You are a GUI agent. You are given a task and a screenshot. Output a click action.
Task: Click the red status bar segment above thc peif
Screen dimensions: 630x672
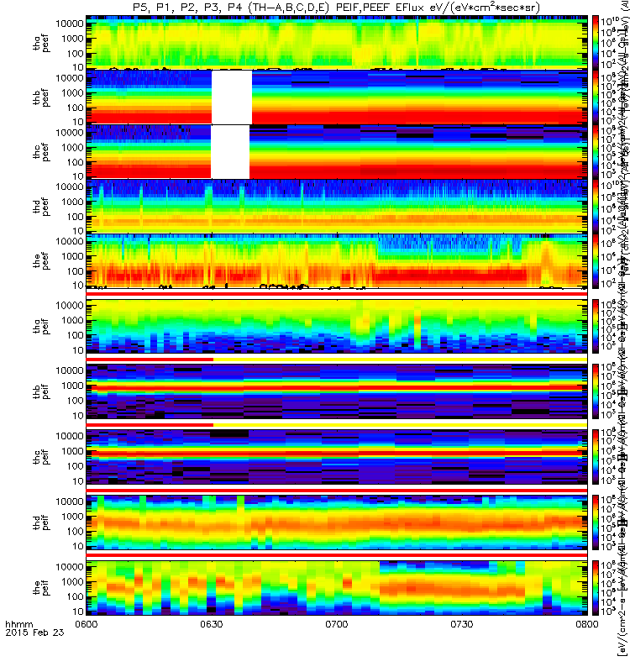pos(150,425)
